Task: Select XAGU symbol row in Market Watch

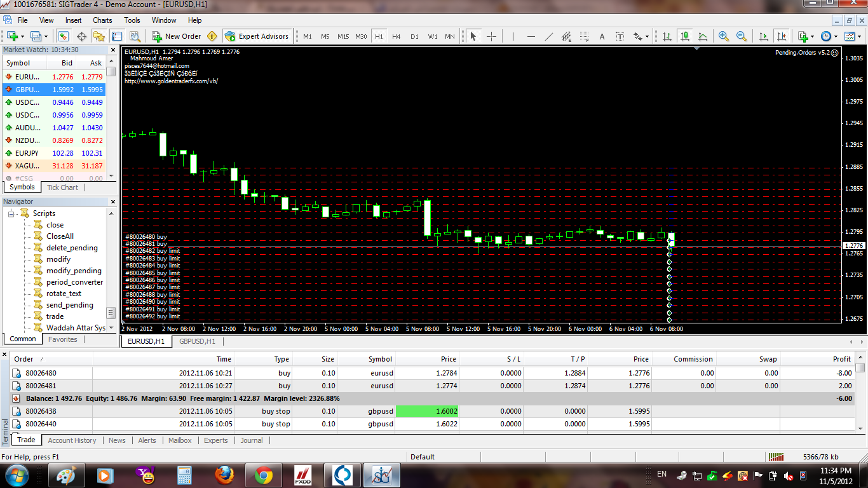Action: [x=53, y=166]
